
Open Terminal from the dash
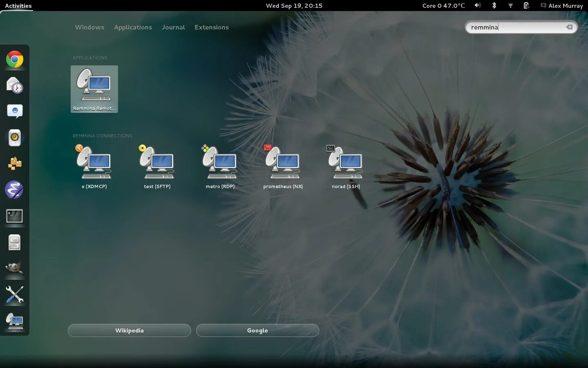(x=15, y=216)
